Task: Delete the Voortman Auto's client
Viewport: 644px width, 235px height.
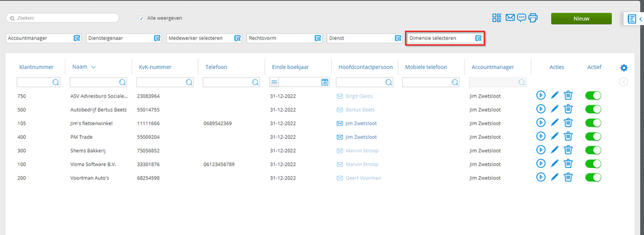Action: 568,177
